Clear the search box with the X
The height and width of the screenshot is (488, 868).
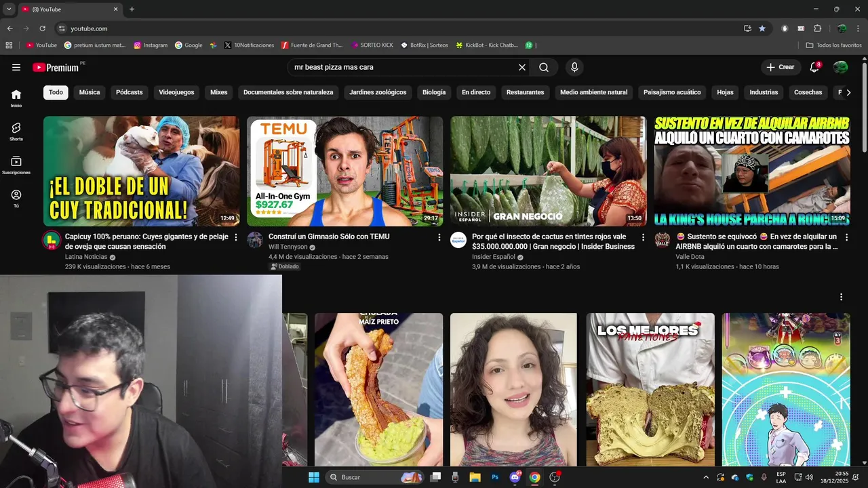522,67
